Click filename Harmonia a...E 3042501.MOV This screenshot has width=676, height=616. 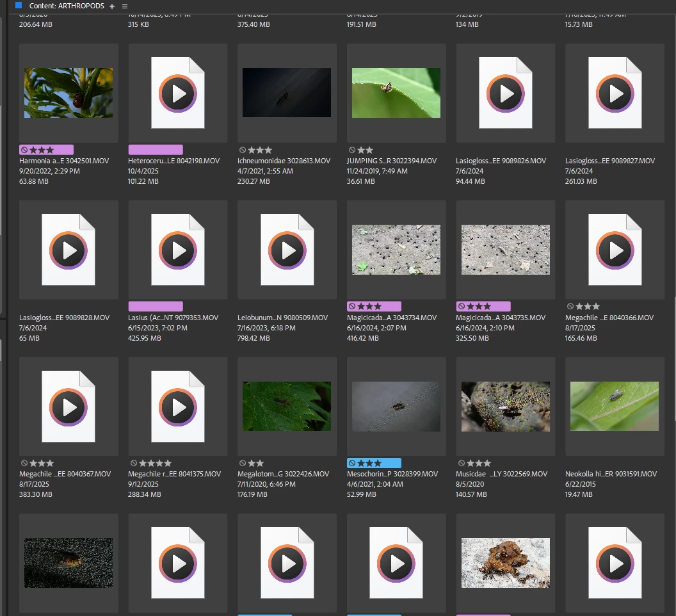pyautogui.click(x=64, y=161)
